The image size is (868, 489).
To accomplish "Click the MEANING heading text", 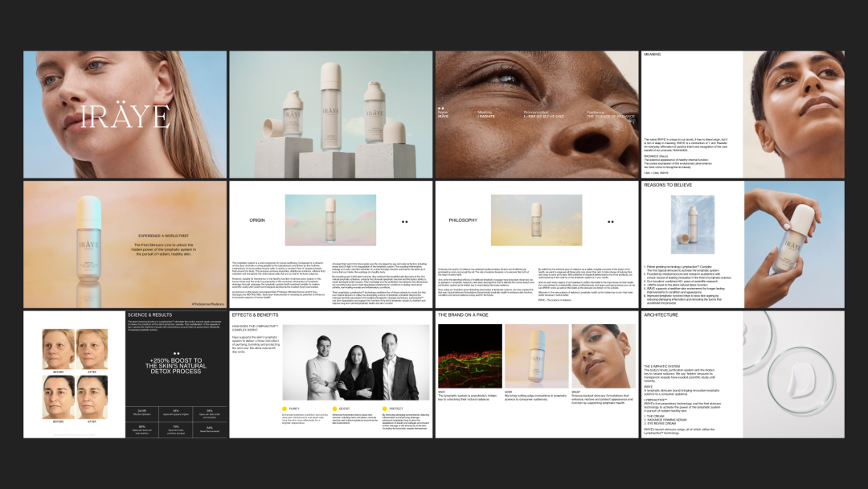I will coord(652,54).
